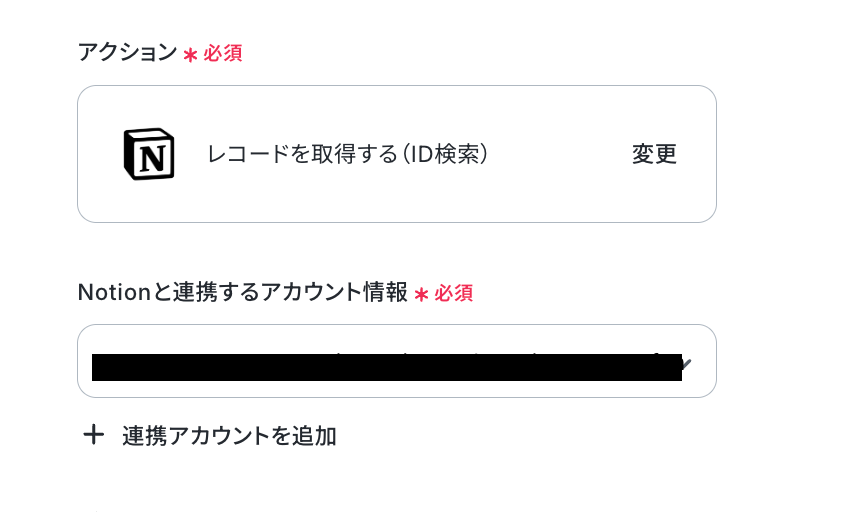Viewport: 844px width, 512px height.
Task: Click the 必須 marker beside account info label
Action: point(454,293)
